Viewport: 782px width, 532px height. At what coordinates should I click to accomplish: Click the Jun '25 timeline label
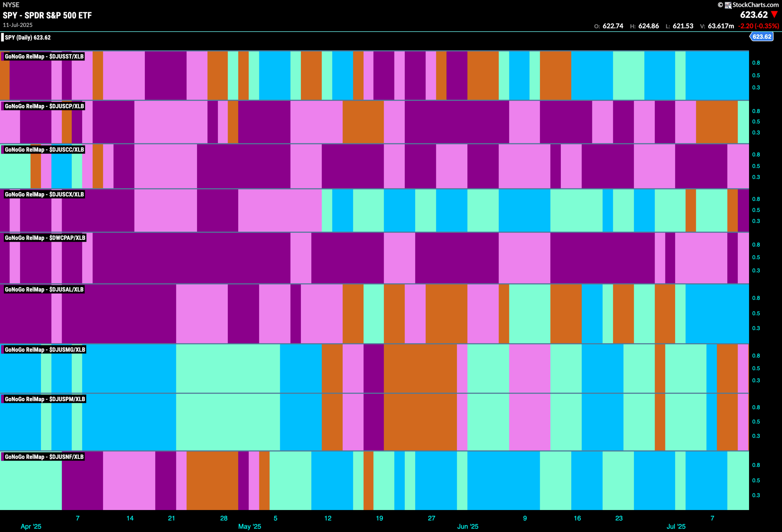pyautogui.click(x=468, y=526)
